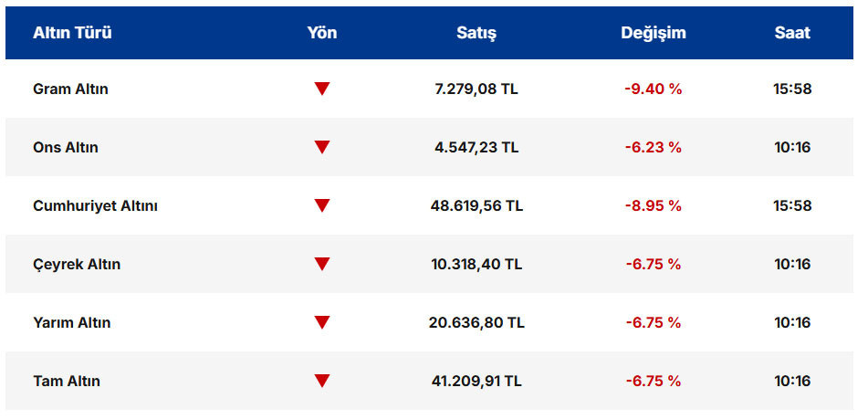Click the Yön column header
This screenshot has width=868, height=419.
coord(321,33)
